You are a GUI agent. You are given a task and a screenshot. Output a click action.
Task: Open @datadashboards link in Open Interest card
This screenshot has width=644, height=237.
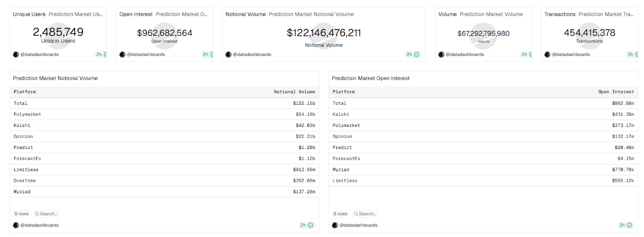point(146,55)
